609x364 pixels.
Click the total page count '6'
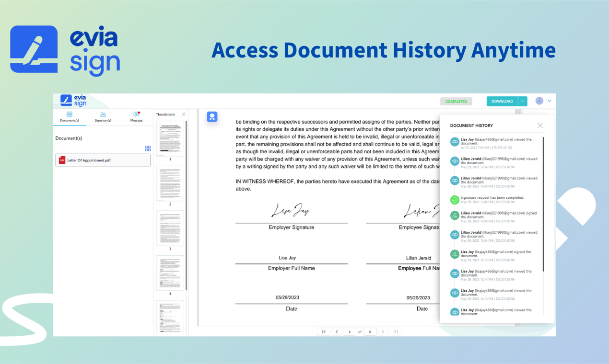tap(369, 331)
